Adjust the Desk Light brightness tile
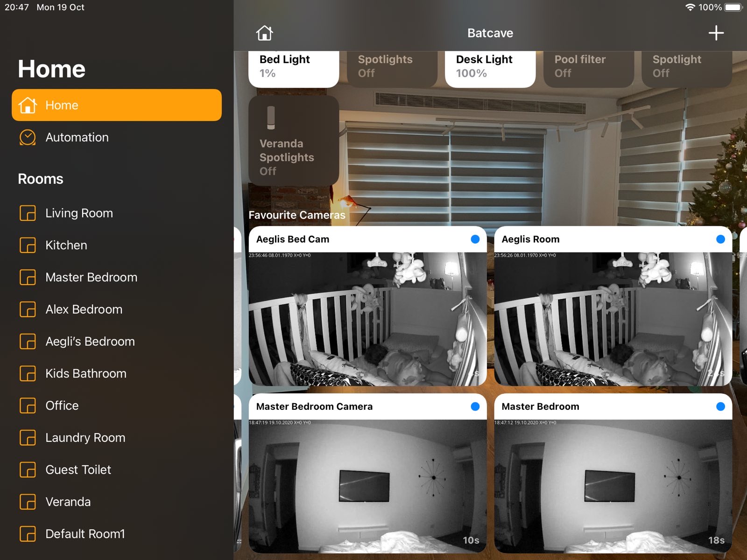 pos(490,68)
